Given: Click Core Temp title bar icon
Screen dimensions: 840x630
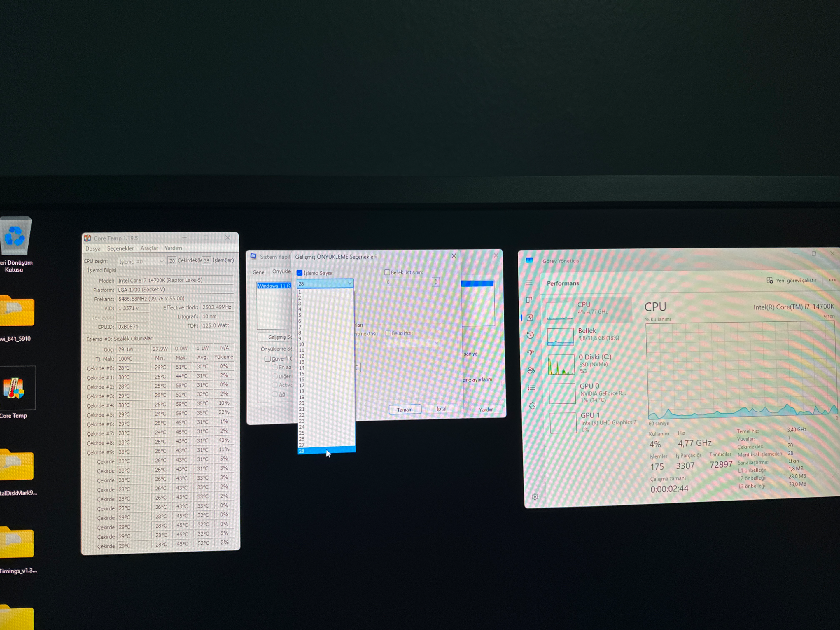Looking at the screenshot, I should [87, 238].
